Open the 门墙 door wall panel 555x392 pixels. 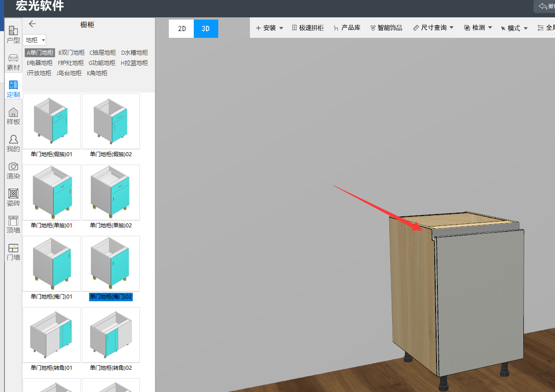tap(13, 252)
